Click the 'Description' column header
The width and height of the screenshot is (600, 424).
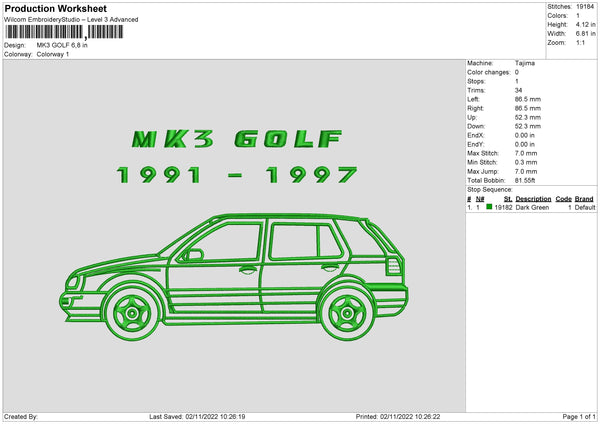point(533,199)
